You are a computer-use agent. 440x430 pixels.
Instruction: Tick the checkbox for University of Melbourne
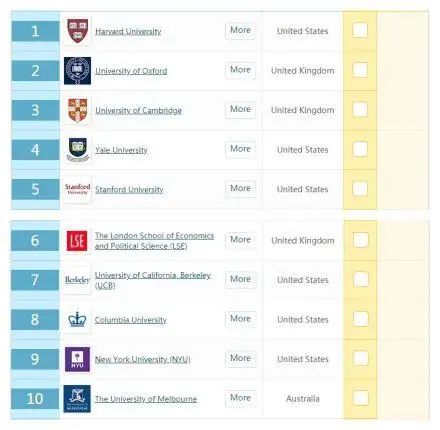(x=360, y=398)
